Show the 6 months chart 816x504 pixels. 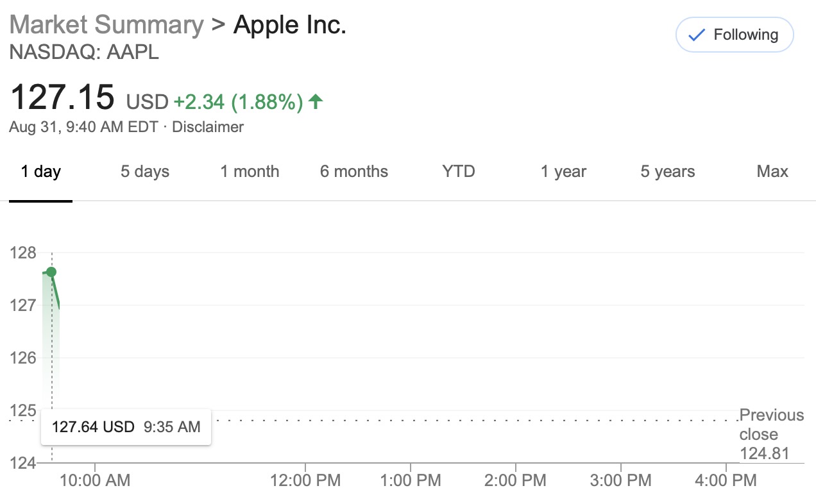point(354,172)
